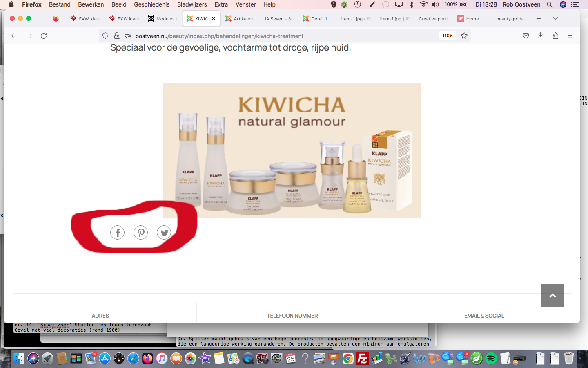Switch to the Modules tab

point(162,19)
